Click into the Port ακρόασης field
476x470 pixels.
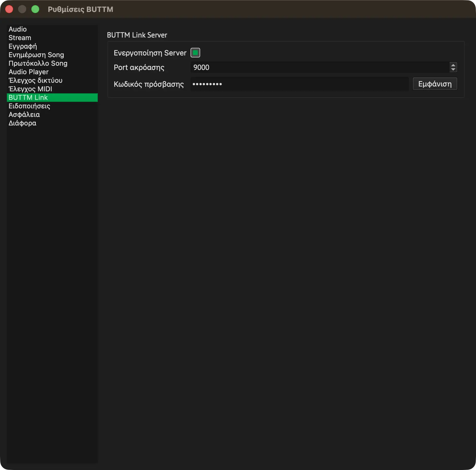[x=320, y=67]
